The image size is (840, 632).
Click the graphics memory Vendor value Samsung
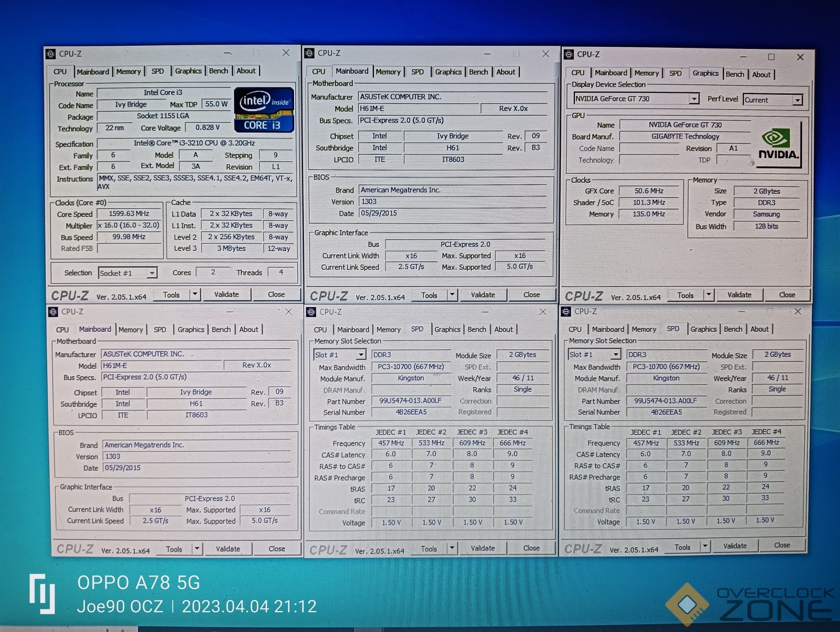pos(766,214)
